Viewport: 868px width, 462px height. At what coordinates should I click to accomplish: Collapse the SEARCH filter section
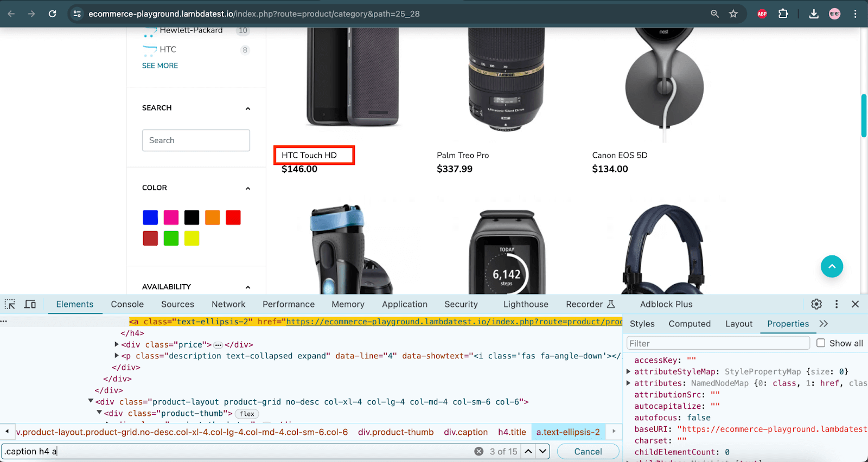pyautogui.click(x=248, y=108)
